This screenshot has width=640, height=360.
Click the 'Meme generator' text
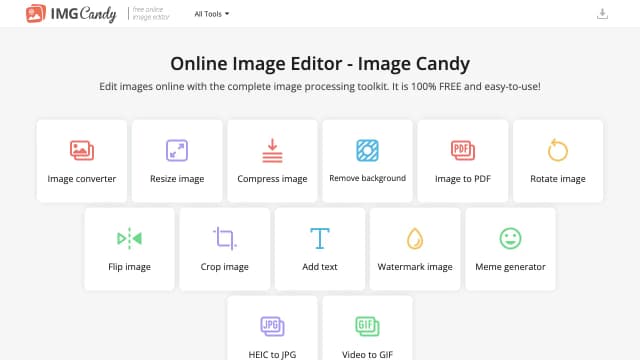tap(510, 267)
